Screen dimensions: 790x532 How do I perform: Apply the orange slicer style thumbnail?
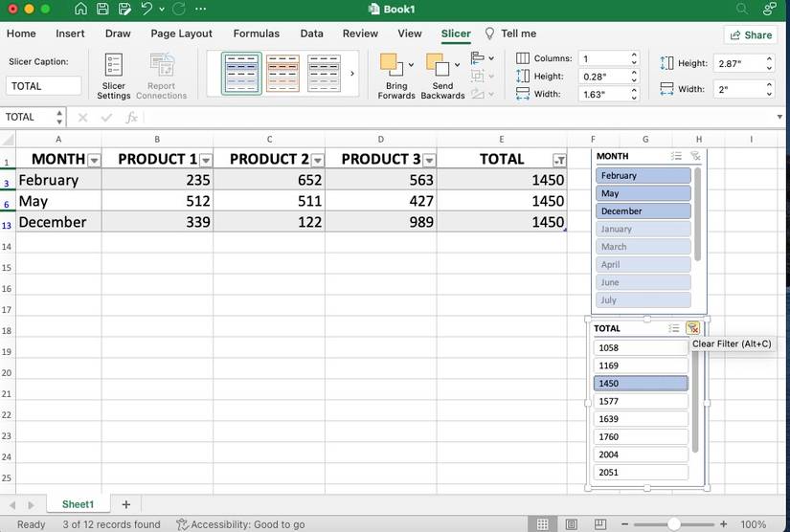(x=282, y=74)
